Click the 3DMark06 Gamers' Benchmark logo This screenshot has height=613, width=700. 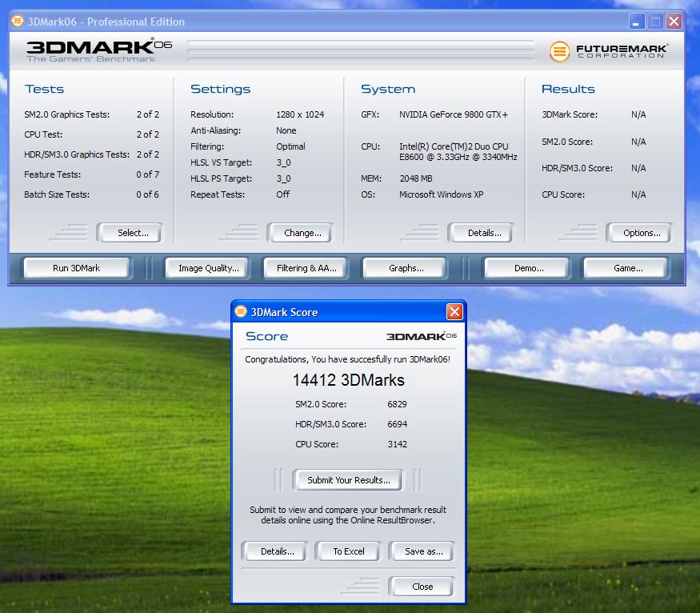98,51
